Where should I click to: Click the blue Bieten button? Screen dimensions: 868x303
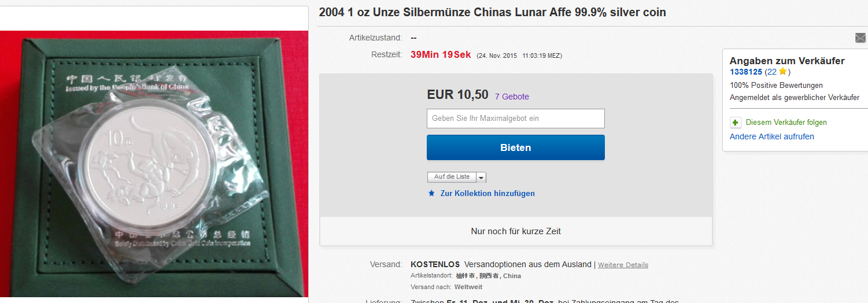tap(516, 147)
